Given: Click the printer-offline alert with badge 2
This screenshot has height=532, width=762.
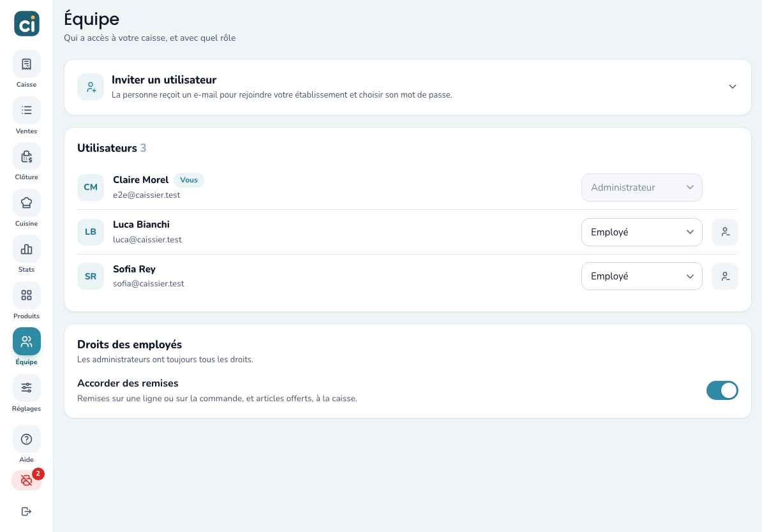Looking at the screenshot, I should (27, 480).
